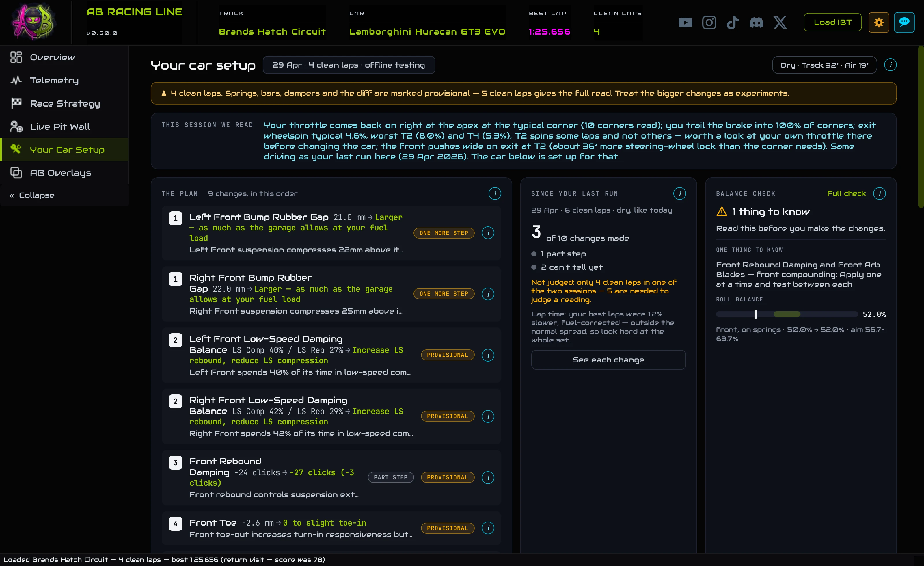Show info for Front Rebound Damping
The image size is (924, 566).
point(488,477)
